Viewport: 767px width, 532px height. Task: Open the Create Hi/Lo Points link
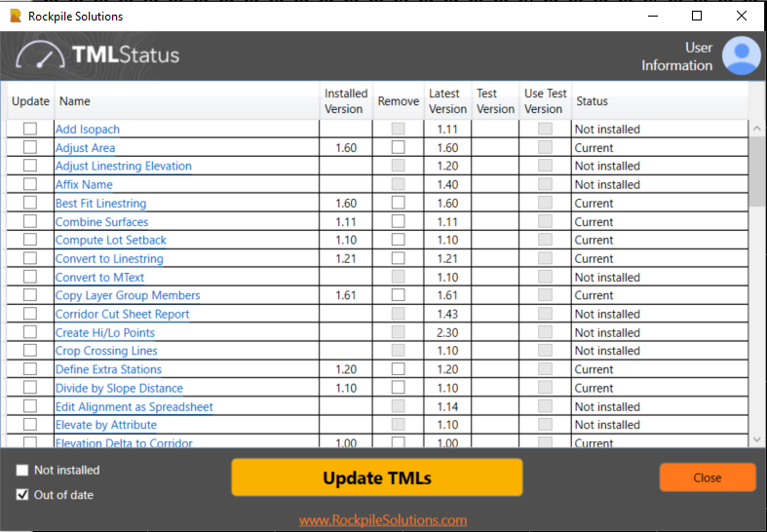coord(105,332)
